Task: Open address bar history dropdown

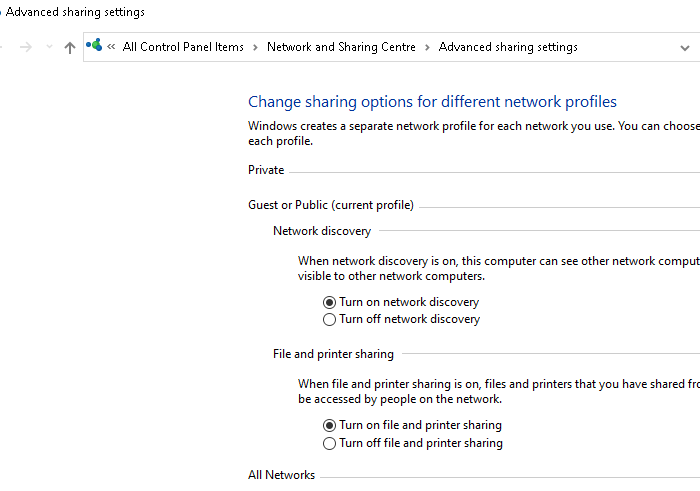Action: point(684,48)
